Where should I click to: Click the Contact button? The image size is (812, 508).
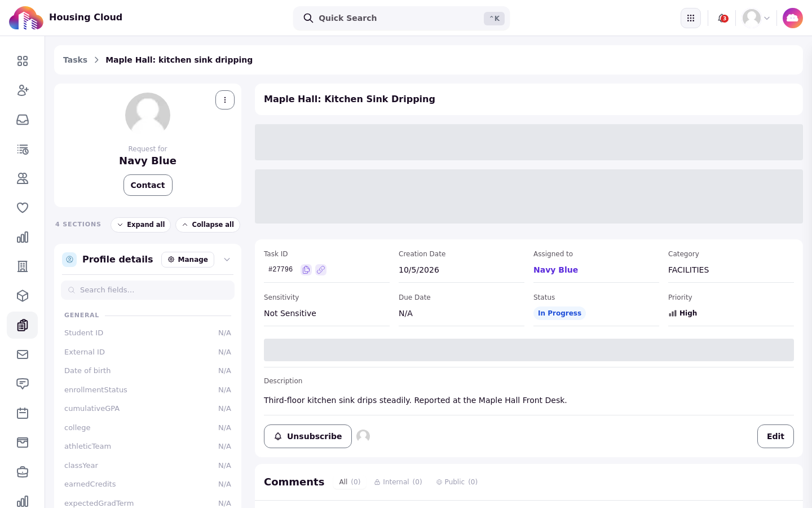pos(148,185)
